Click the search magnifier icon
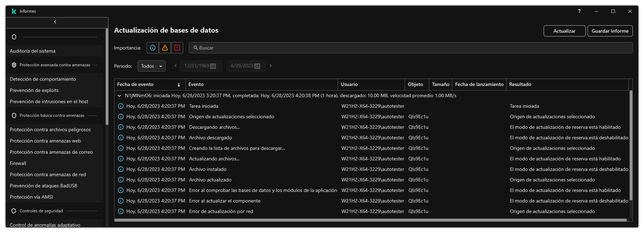 tap(196, 48)
